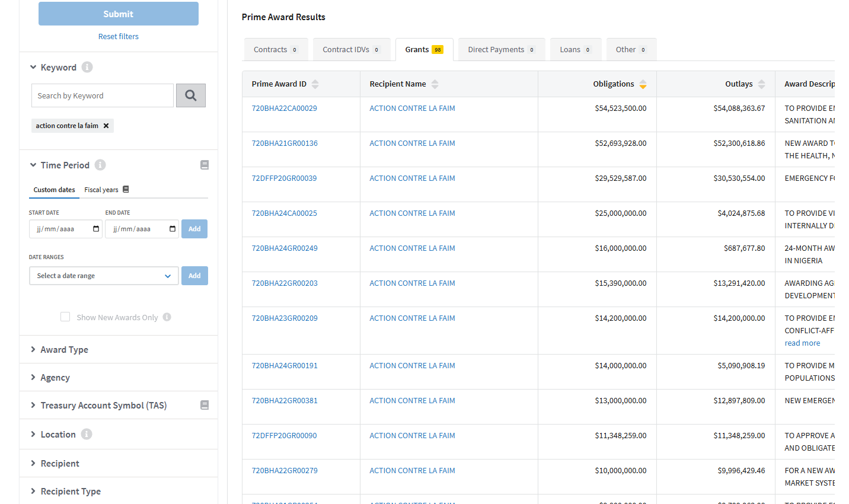
Task: Open the end date calendar picker icon
Action: tap(173, 229)
